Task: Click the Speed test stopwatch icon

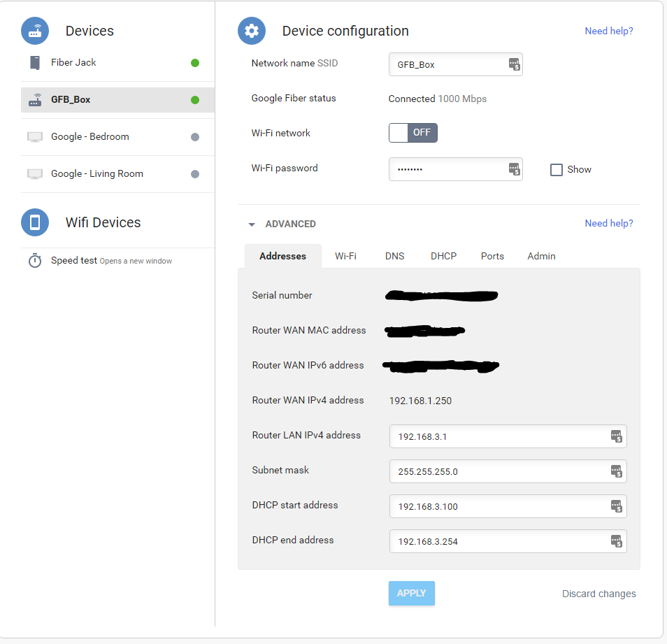Action: [x=35, y=261]
